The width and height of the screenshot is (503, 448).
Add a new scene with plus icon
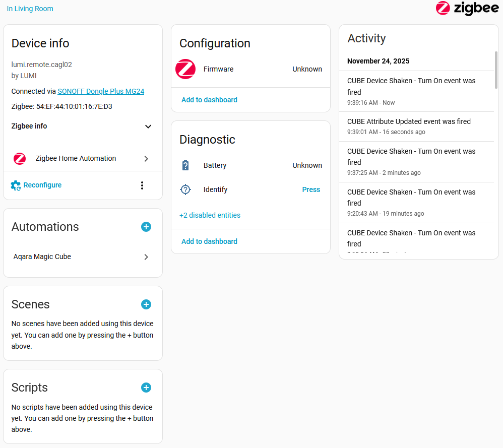pos(146,304)
